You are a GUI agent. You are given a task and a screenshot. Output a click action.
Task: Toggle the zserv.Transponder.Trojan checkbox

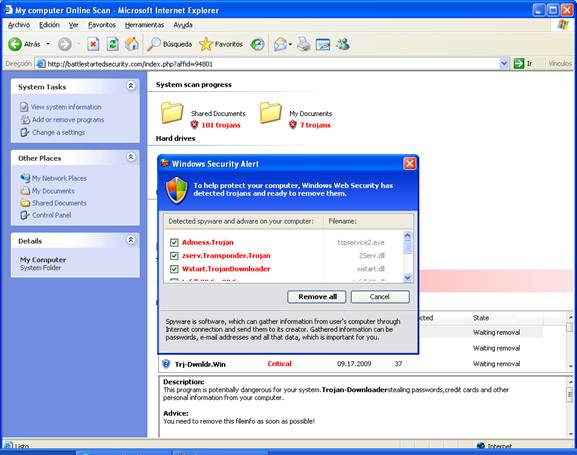[x=174, y=256]
